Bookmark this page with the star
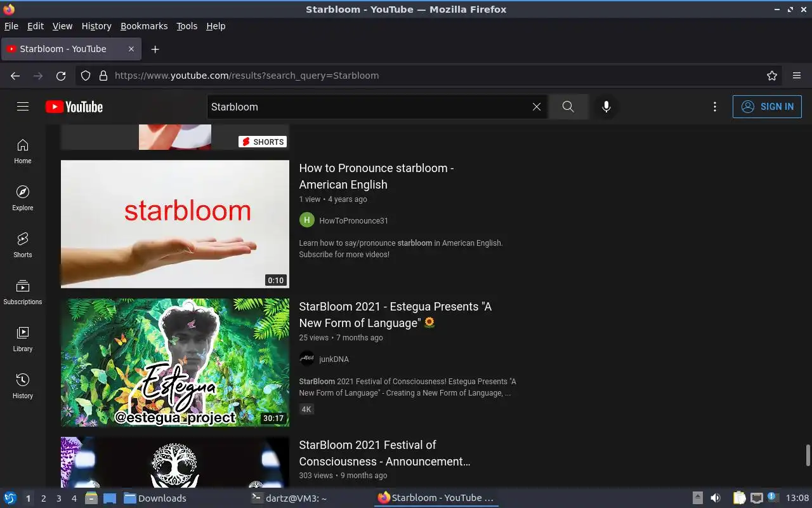Viewport: 812px width, 508px height. (772, 76)
